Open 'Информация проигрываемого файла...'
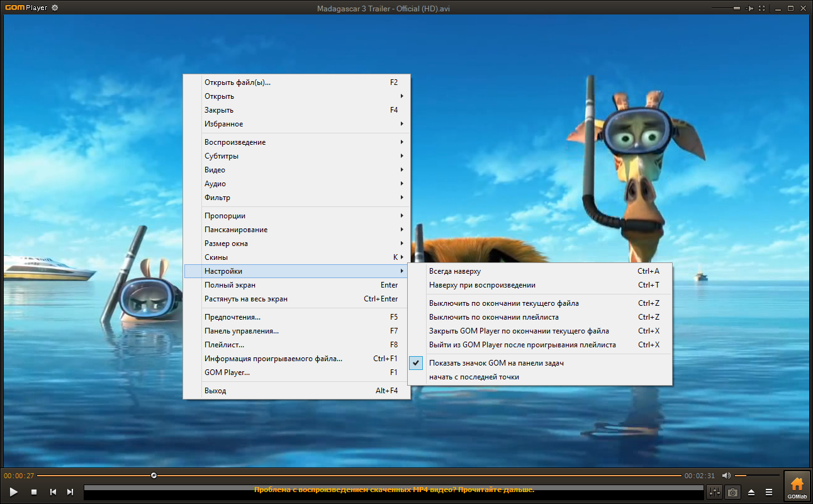 (x=296, y=359)
